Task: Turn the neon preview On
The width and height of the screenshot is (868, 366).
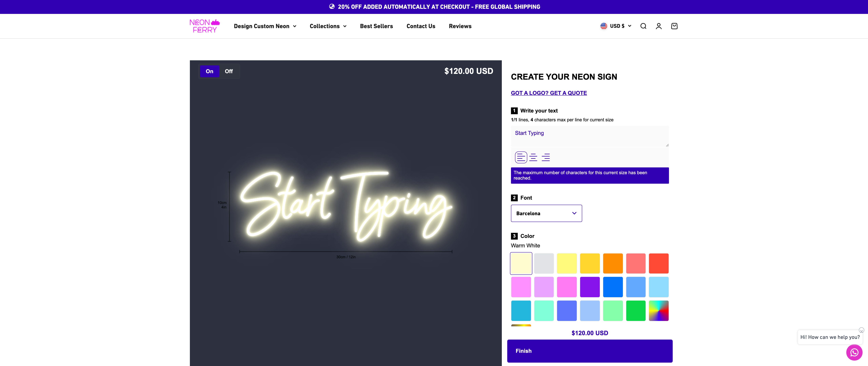Action: click(209, 71)
